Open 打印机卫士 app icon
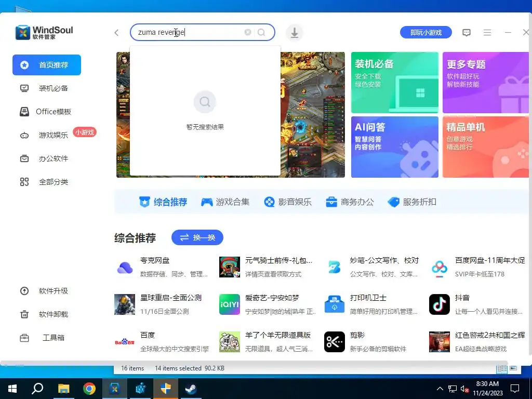 pos(334,304)
